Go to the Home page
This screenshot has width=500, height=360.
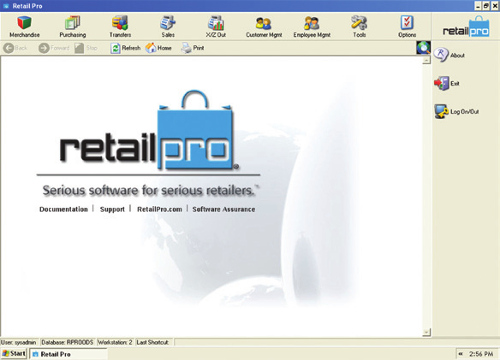point(158,48)
